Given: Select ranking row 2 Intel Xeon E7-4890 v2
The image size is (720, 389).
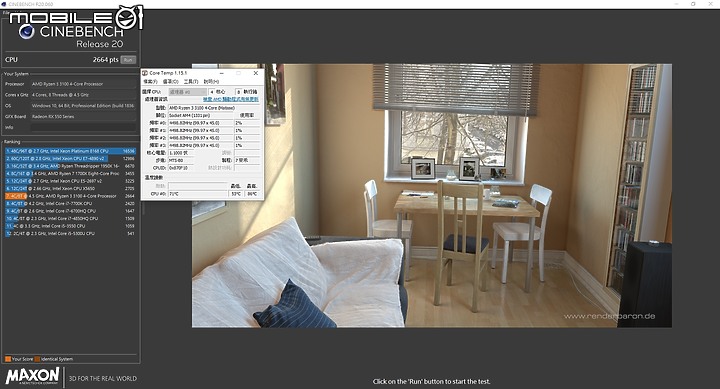Looking at the screenshot, I should (70, 158).
